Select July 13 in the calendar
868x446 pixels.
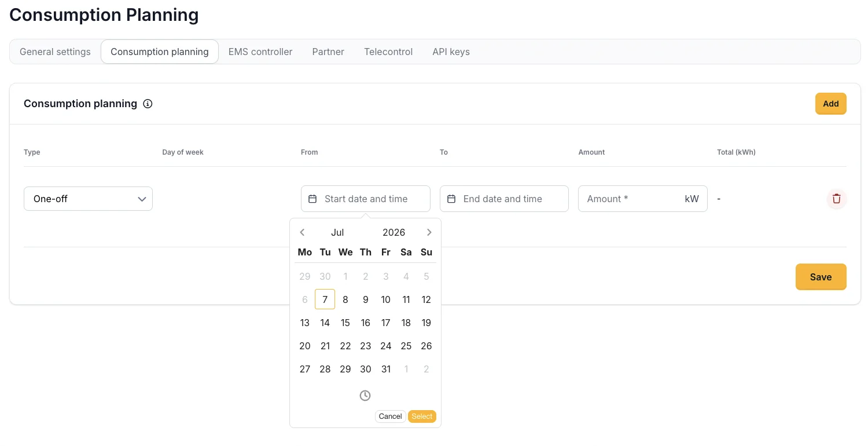click(x=305, y=323)
